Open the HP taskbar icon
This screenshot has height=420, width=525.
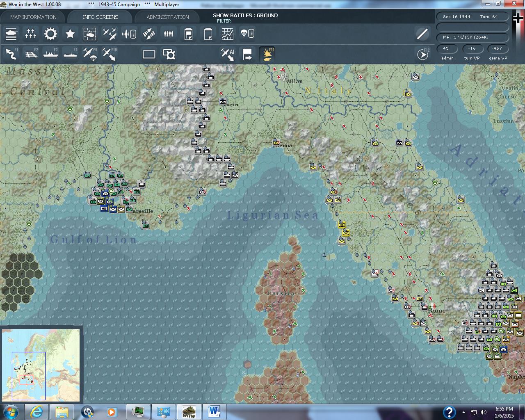point(87,412)
